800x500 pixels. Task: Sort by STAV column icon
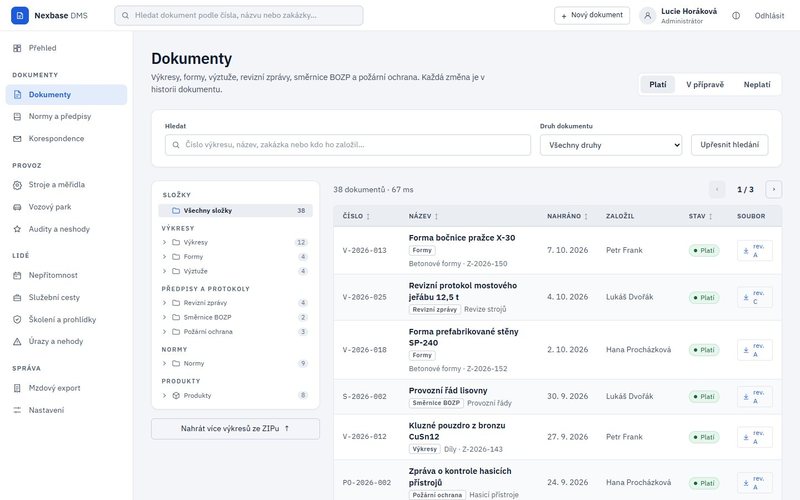point(710,216)
